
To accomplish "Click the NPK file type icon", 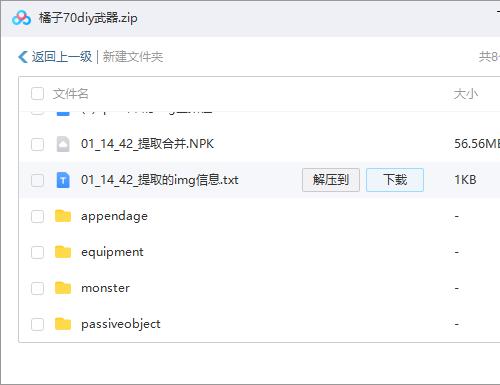I will tap(63, 144).
